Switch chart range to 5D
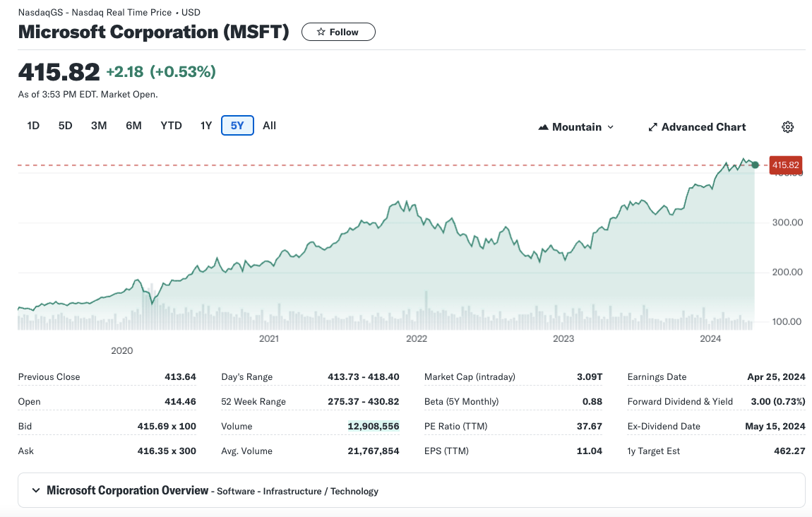The height and width of the screenshot is (517, 812). click(65, 125)
